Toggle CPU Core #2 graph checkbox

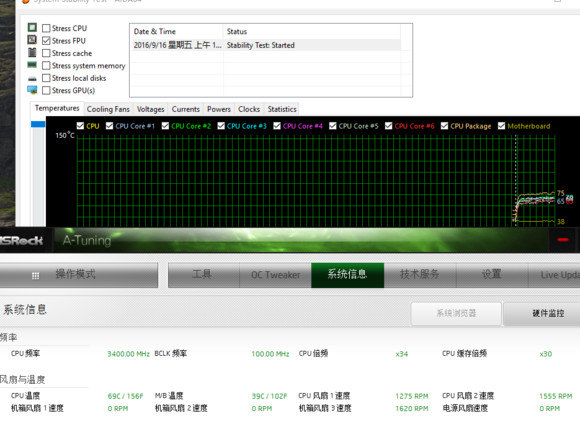165,126
